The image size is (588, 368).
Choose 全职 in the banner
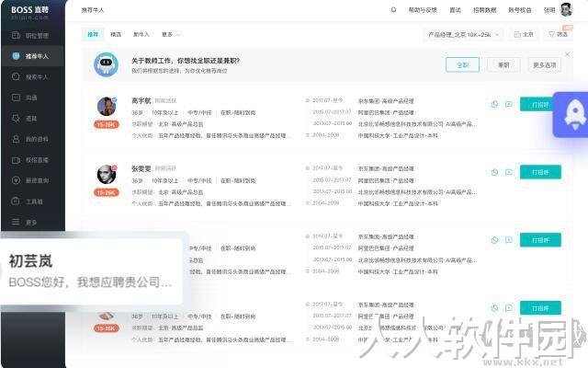click(462, 64)
